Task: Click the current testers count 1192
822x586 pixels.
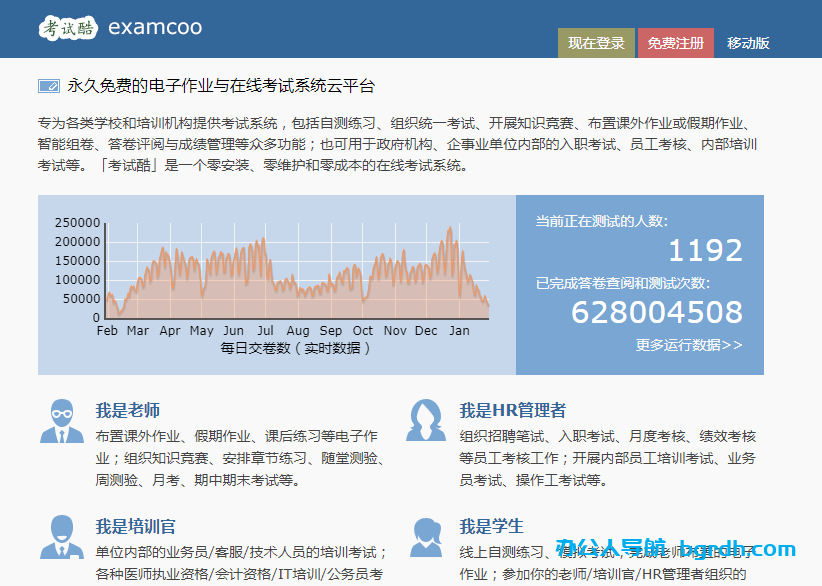Action: pos(706,250)
